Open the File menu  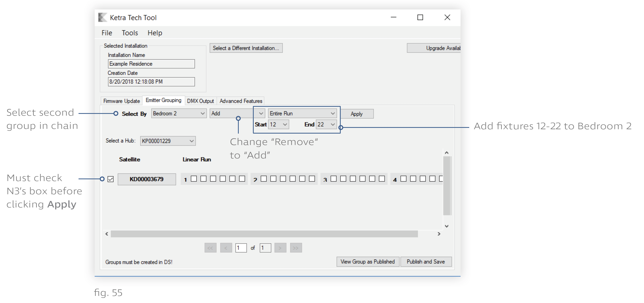(x=107, y=33)
